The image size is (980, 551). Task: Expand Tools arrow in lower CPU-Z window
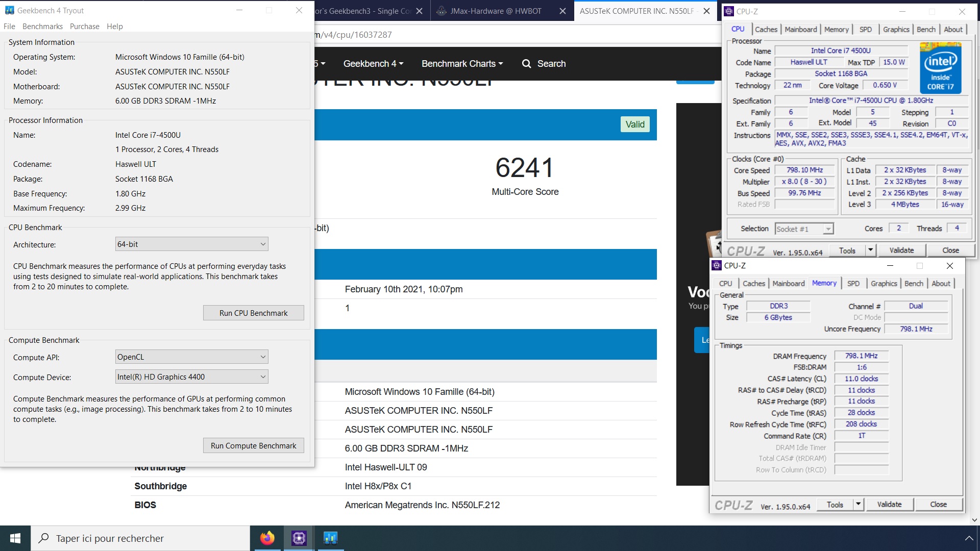[x=858, y=505]
